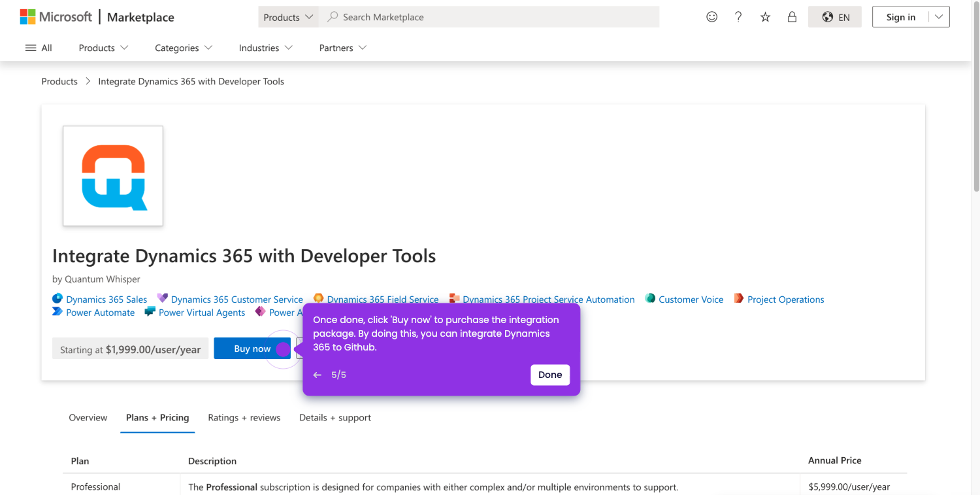Click the Power Apps diamond icon
This screenshot has width=980, height=495.
pyautogui.click(x=260, y=311)
